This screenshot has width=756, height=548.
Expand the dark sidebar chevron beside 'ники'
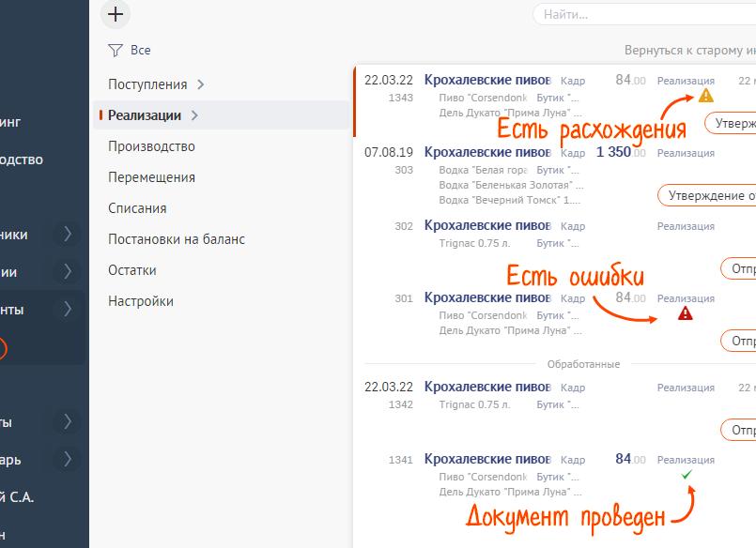(68, 234)
